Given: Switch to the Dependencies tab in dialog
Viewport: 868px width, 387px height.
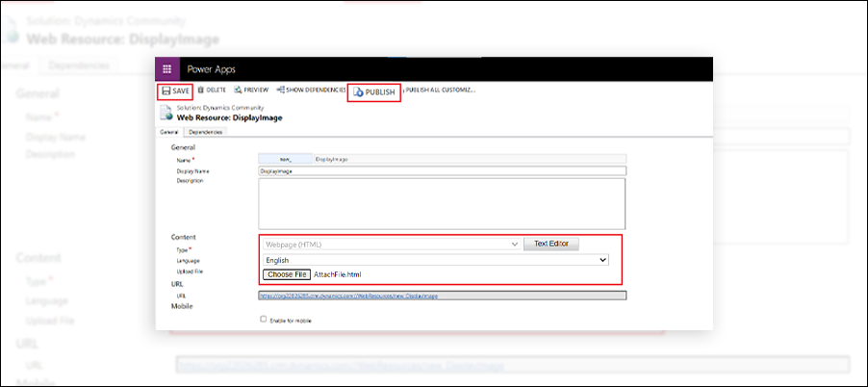Looking at the screenshot, I should (x=205, y=132).
